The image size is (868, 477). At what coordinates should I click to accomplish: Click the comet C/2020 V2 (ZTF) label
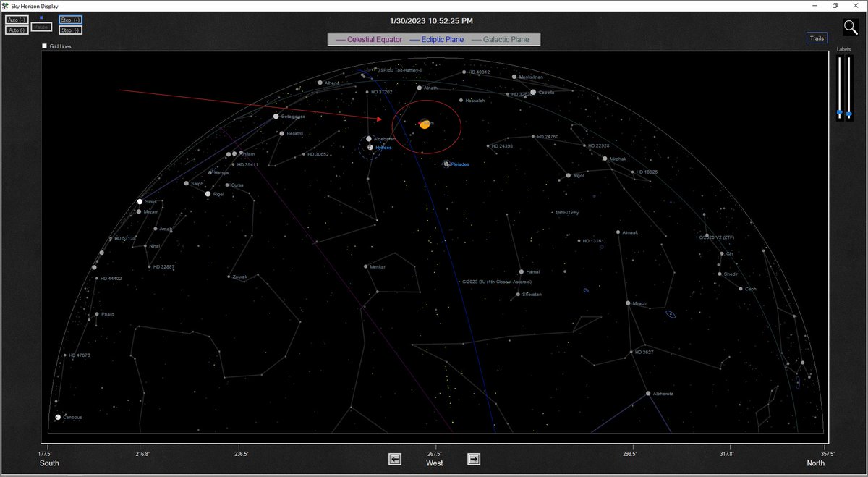pos(716,237)
